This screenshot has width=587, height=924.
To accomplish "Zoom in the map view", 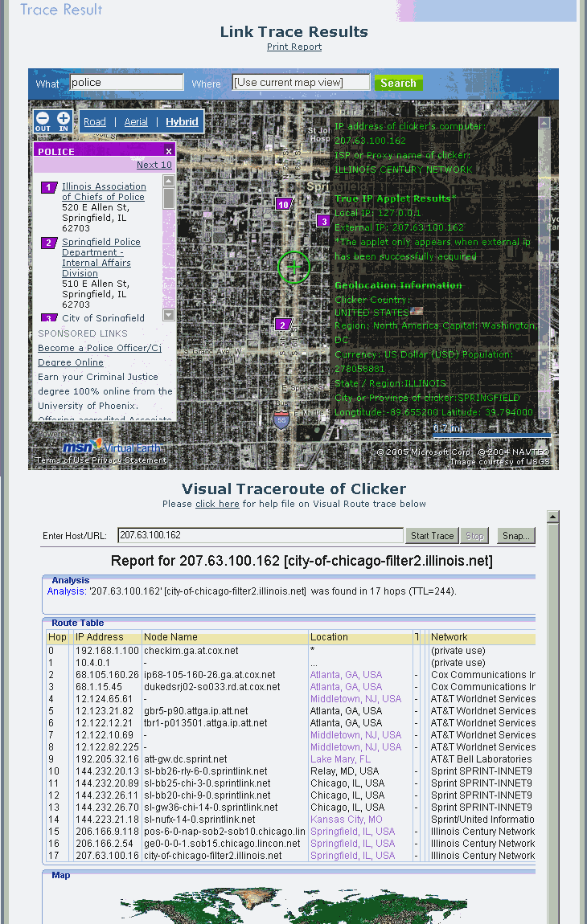I will point(64,121).
